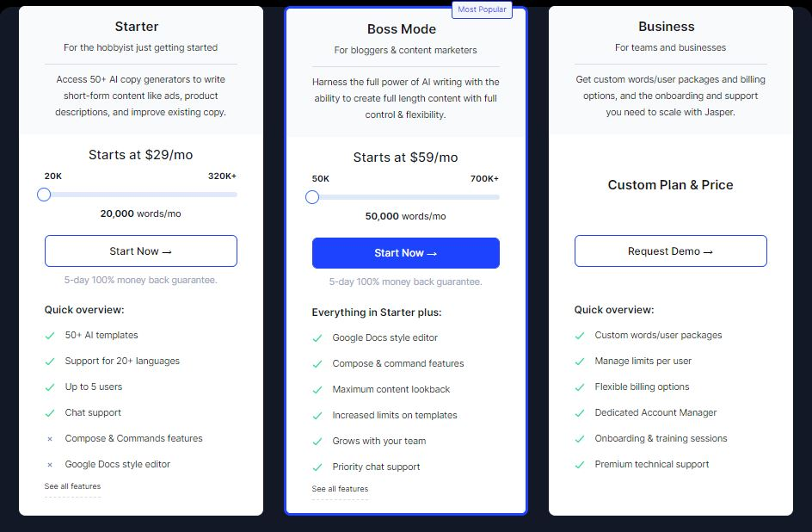Click the Starter plan words slider handle
The image size is (812, 532).
tap(44, 195)
